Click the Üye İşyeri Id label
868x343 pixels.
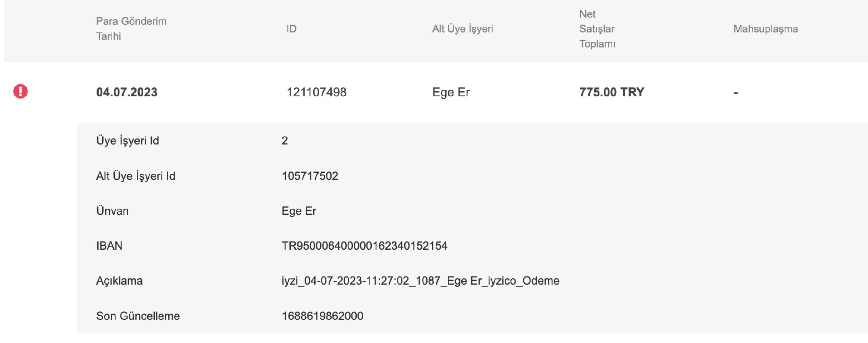tap(127, 140)
